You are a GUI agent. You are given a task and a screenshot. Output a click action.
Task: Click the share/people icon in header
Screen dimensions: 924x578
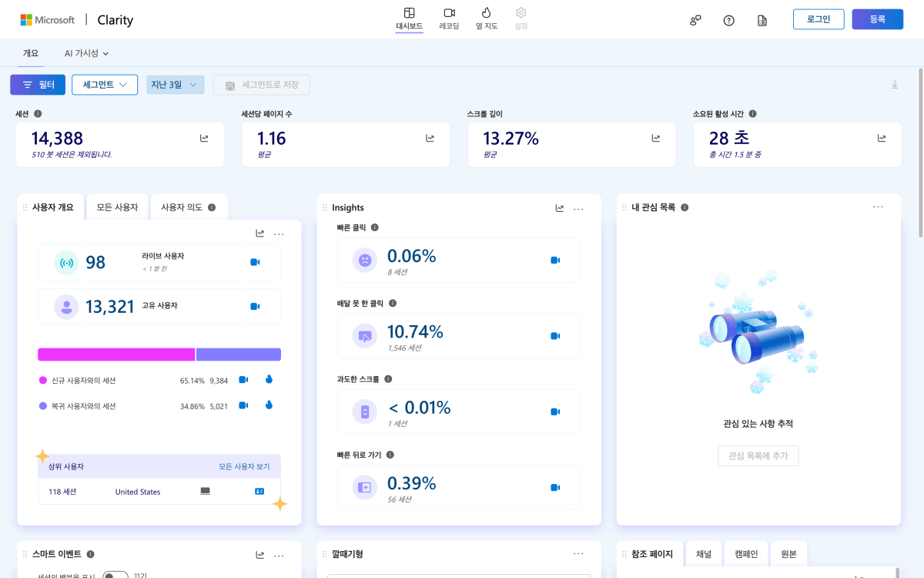tap(695, 20)
